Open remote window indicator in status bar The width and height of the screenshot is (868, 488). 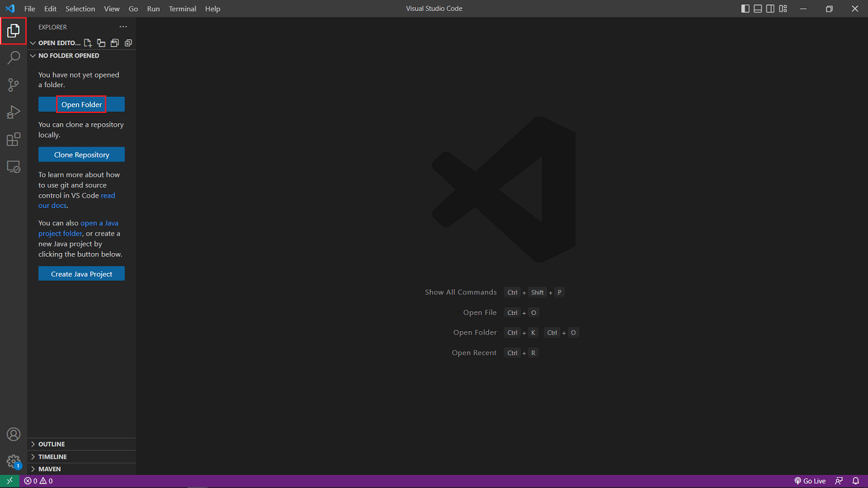click(x=10, y=481)
